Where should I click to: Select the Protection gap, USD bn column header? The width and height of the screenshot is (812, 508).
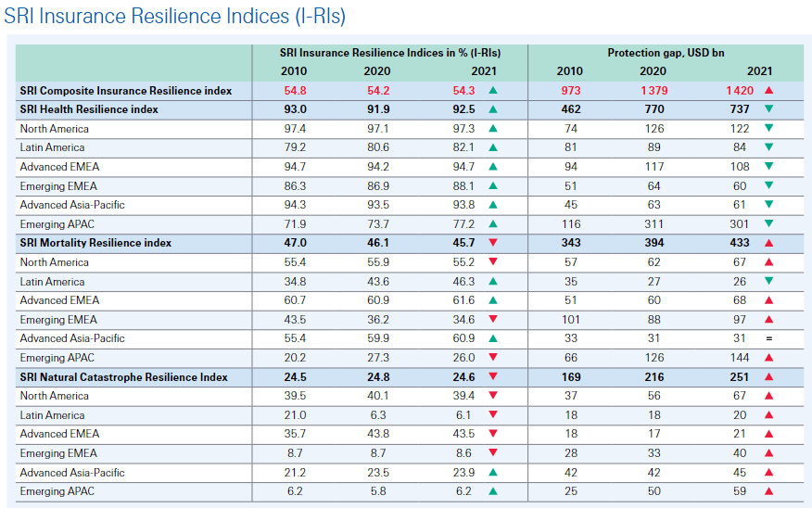click(666, 53)
